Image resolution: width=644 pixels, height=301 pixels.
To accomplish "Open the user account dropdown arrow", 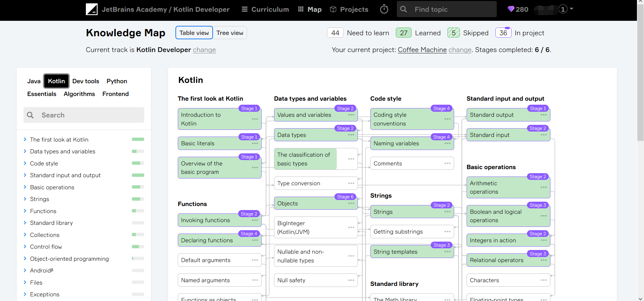I will click(572, 9).
